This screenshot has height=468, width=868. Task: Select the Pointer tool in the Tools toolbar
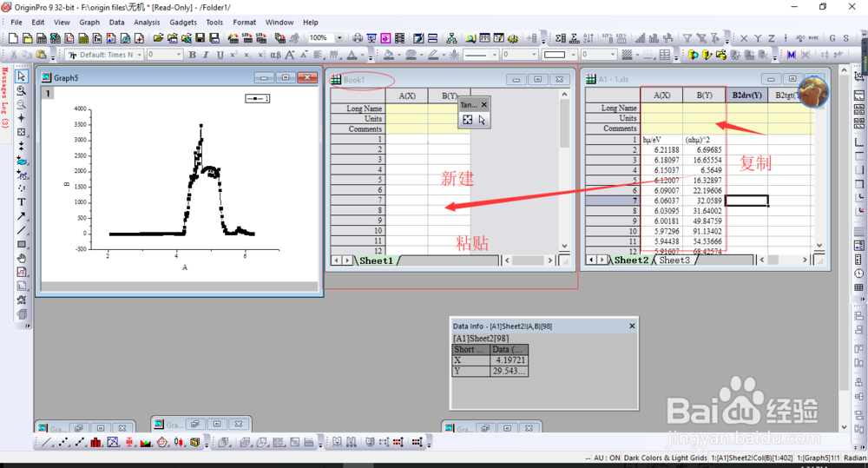[x=22, y=76]
